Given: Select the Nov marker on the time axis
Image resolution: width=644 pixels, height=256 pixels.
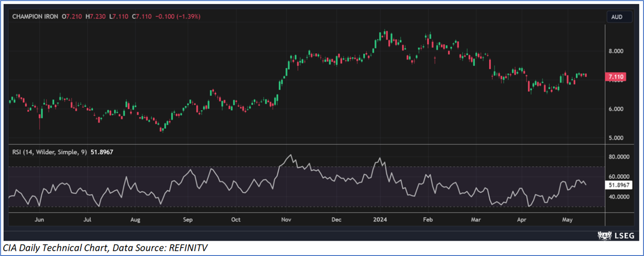Looking at the screenshot, I should point(286,220).
